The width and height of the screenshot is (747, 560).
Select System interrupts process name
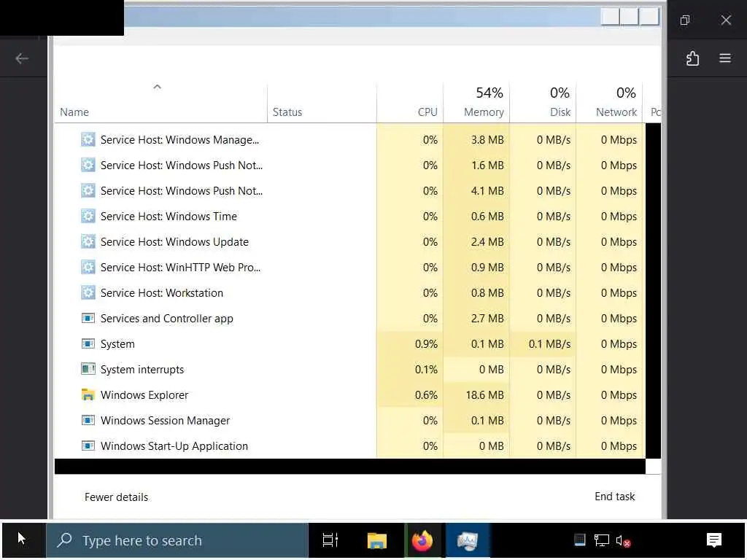tap(142, 370)
